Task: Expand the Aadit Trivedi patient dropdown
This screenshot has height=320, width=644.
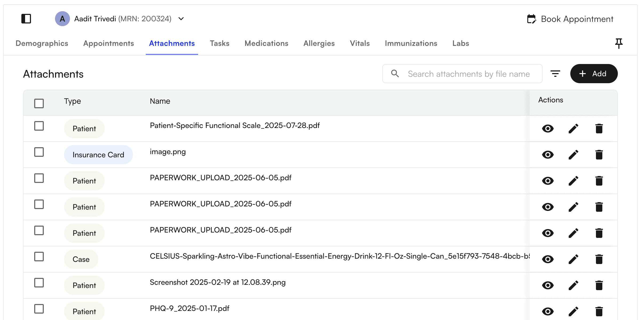Action: point(181,19)
